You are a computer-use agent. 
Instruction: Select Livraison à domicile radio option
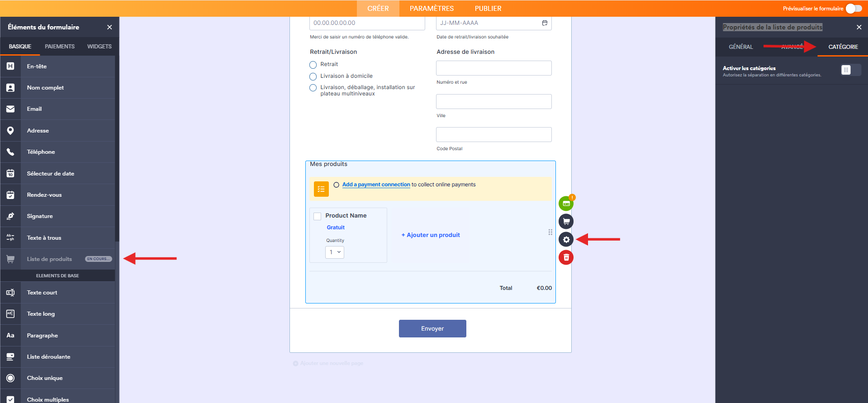[313, 76]
